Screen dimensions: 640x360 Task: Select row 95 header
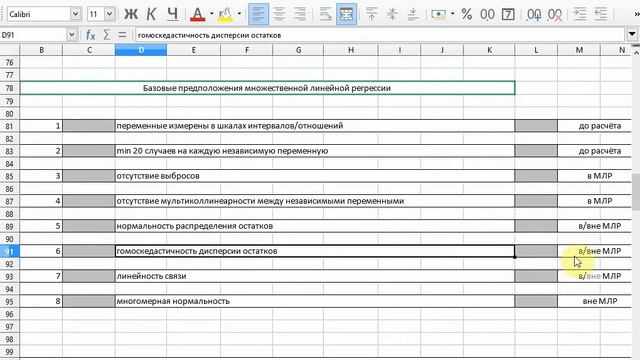coord(9,301)
